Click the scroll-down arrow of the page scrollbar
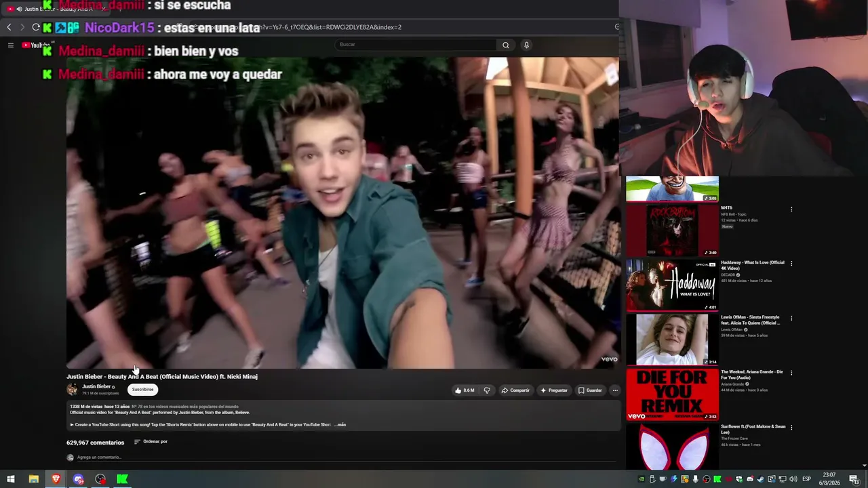 click(x=864, y=466)
